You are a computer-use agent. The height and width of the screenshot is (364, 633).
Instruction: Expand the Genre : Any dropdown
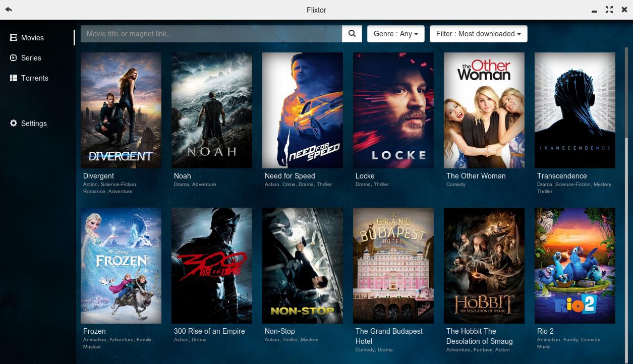pos(396,34)
